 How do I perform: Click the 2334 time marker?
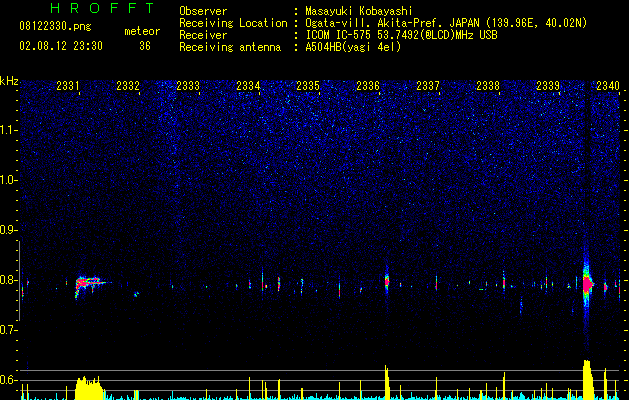(248, 85)
